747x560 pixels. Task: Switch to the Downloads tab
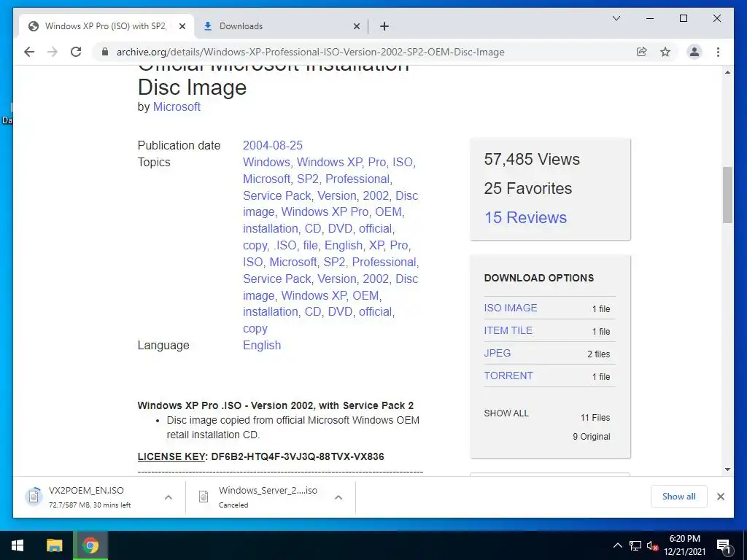[x=281, y=26]
